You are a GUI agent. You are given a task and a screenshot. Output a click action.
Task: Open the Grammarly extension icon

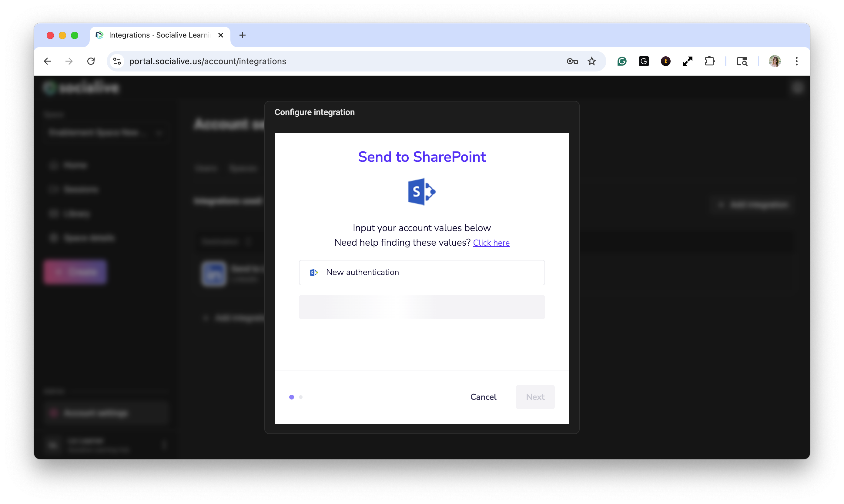point(622,61)
